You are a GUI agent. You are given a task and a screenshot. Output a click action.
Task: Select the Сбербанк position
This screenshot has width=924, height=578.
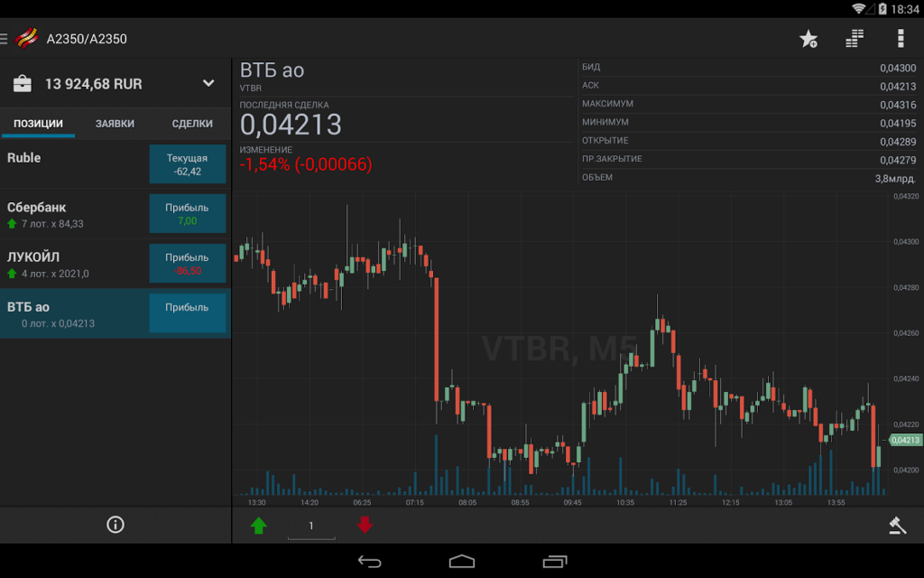tap(115, 214)
